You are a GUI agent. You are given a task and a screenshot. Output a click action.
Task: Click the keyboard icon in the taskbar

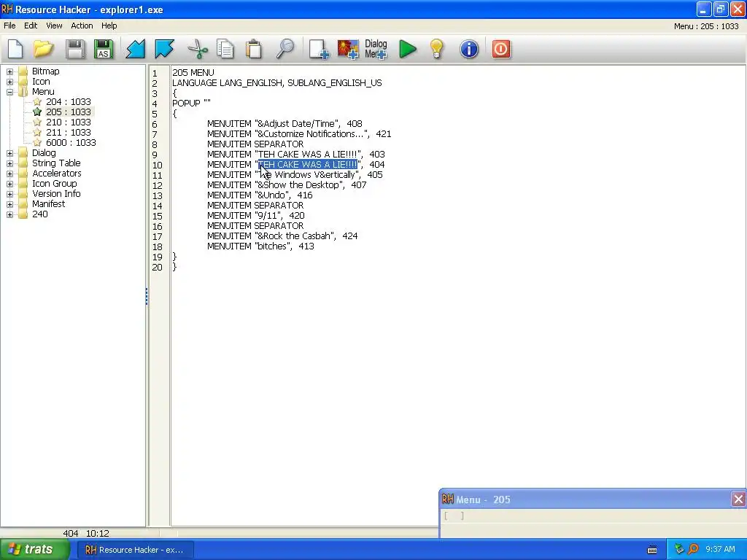tap(652, 550)
